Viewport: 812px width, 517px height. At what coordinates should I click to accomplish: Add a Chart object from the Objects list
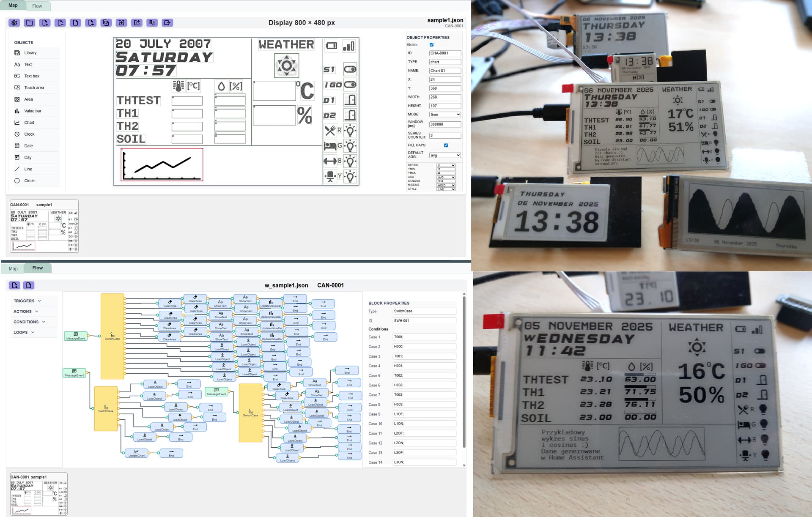click(x=29, y=123)
